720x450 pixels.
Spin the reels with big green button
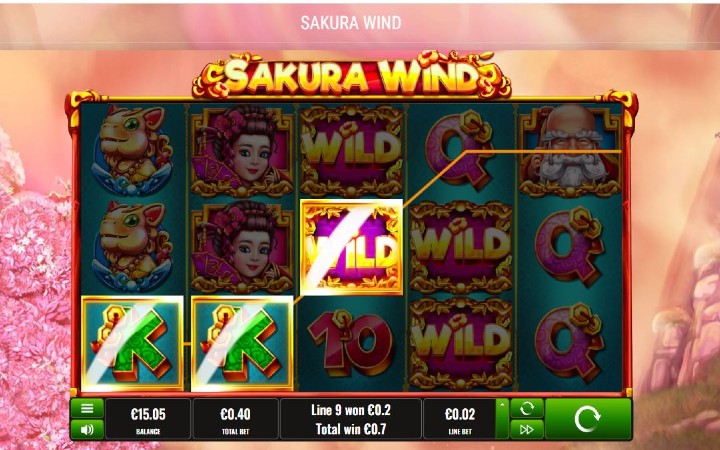(588, 419)
